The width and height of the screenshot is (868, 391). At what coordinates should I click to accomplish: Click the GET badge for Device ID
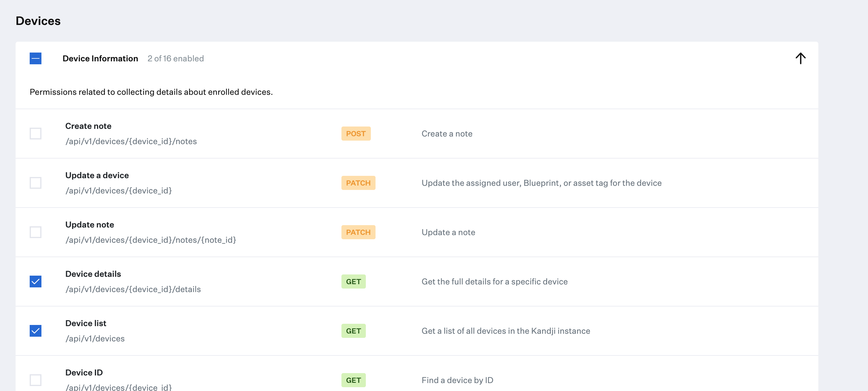353,380
